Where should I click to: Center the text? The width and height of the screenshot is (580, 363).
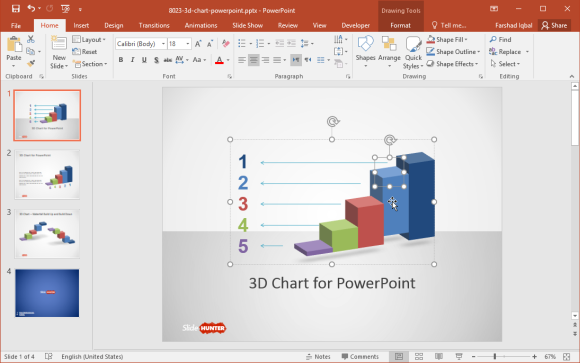(253, 60)
